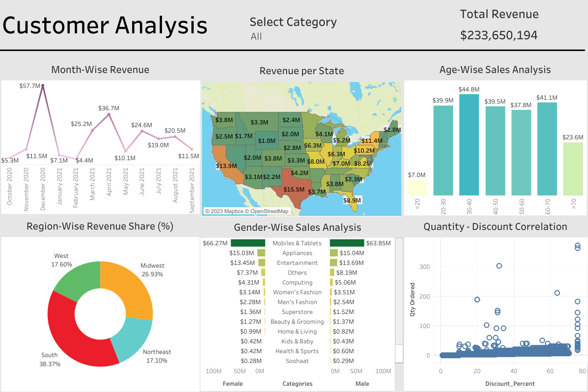Select the $57.7M December 2020 peak point
Image resolution: width=588 pixels, height=392 pixels.
pyautogui.click(x=42, y=86)
